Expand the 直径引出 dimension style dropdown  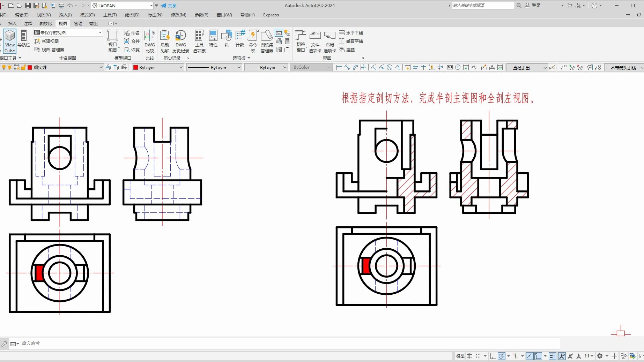527,68
